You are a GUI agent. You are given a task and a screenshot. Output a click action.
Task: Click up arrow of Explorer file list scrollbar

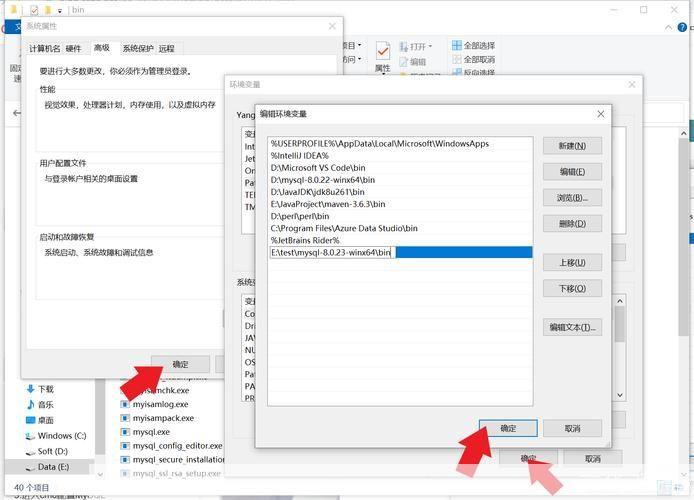(683, 133)
